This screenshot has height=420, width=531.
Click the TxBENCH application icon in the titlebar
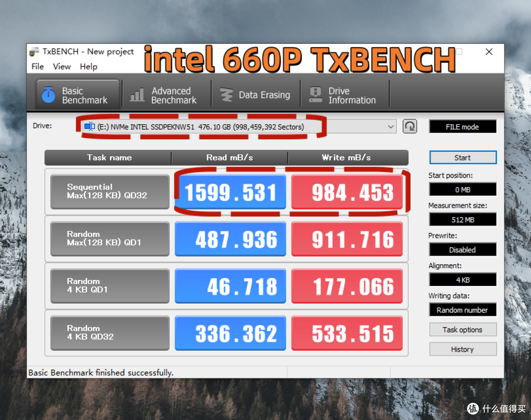point(33,51)
